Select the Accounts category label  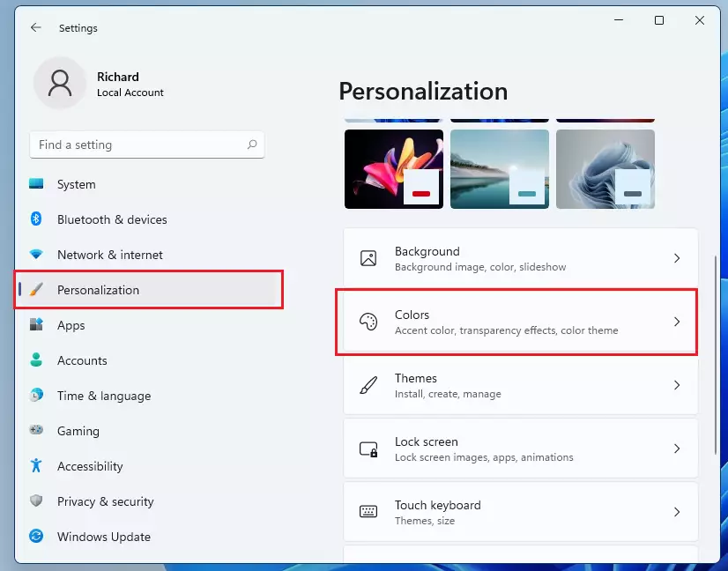tap(82, 360)
